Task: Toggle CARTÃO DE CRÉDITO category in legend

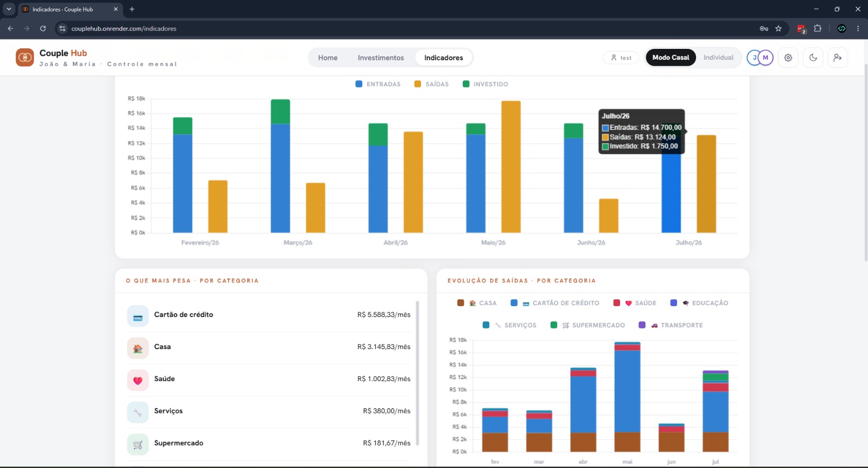Action: 555,303
